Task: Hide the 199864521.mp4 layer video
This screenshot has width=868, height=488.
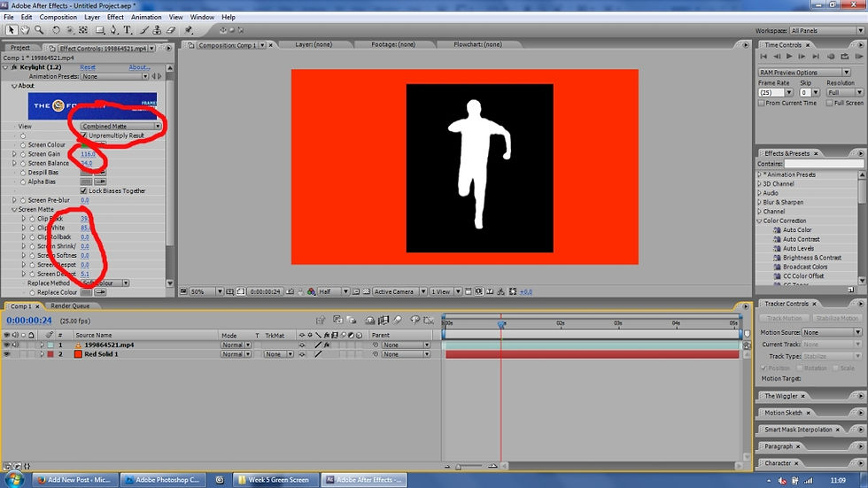Action: point(7,345)
